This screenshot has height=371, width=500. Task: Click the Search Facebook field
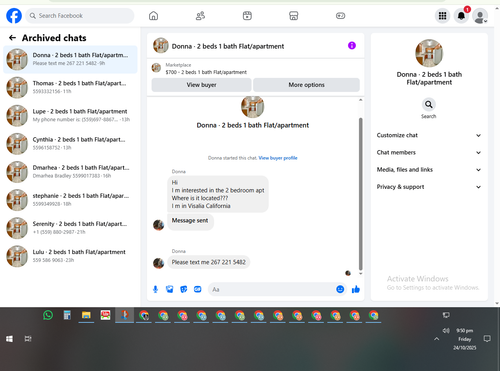pos(80,16)
